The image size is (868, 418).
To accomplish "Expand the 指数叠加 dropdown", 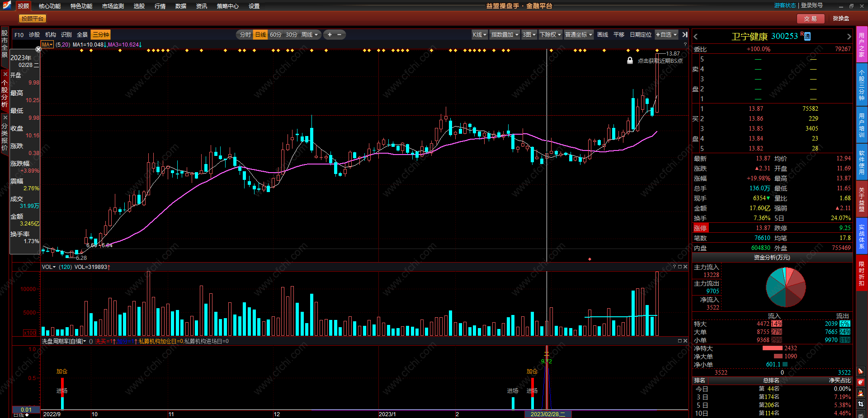I will click(505, 35).
